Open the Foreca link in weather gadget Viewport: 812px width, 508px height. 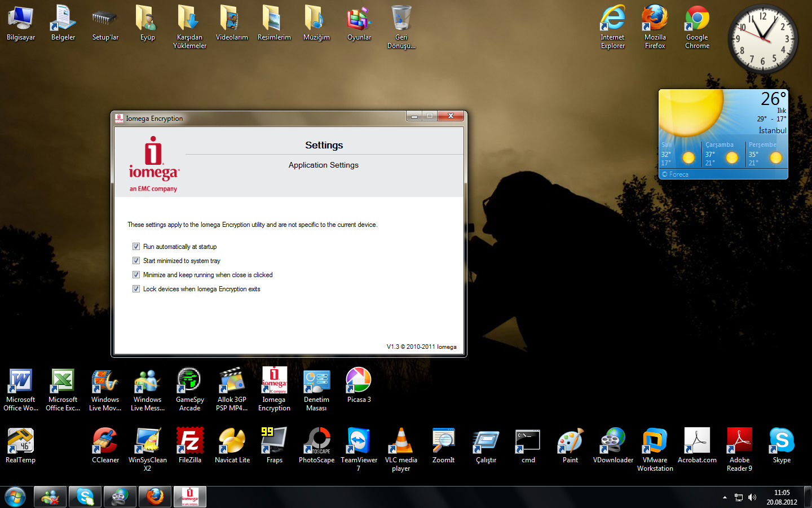click(676, 174)
